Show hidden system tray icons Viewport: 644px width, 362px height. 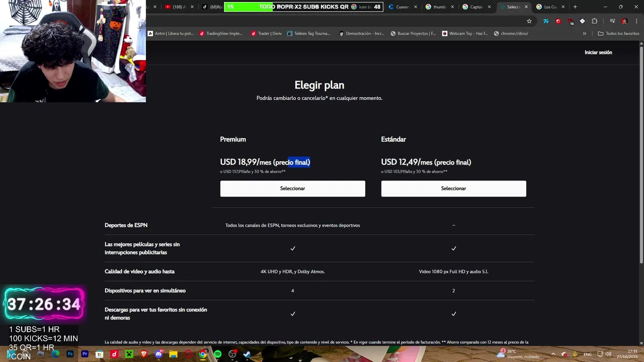click(x=553, y=354)
